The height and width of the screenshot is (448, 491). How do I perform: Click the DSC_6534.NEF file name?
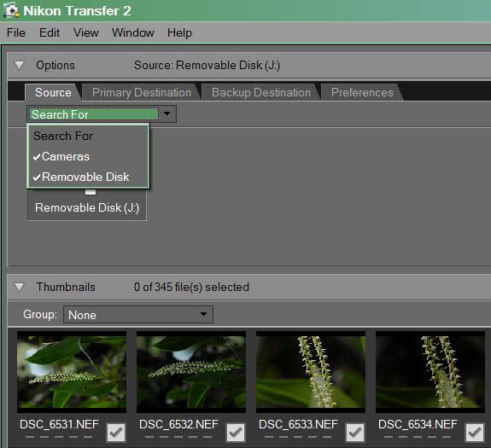click(x=418, y=425)
